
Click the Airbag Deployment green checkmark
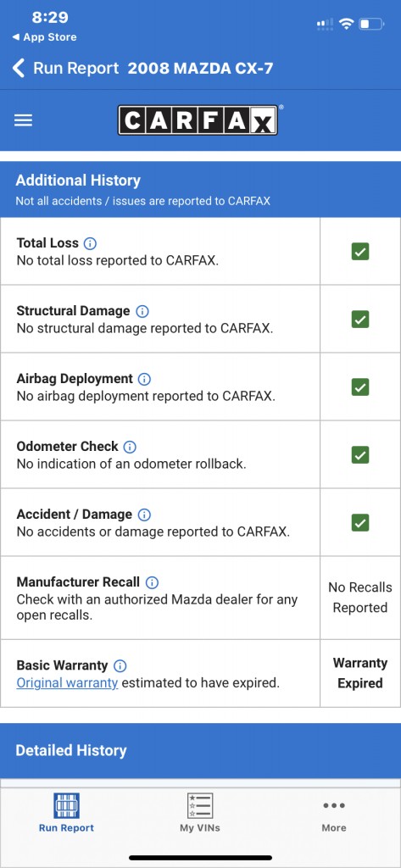(x=360, y=387)
